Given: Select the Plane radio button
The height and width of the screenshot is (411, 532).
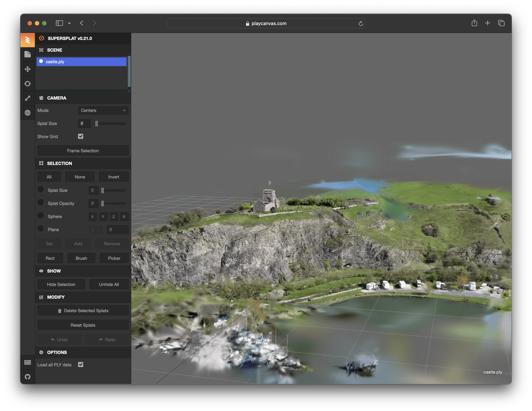Looking at the screenshot, I should click(x=41, y=229).
